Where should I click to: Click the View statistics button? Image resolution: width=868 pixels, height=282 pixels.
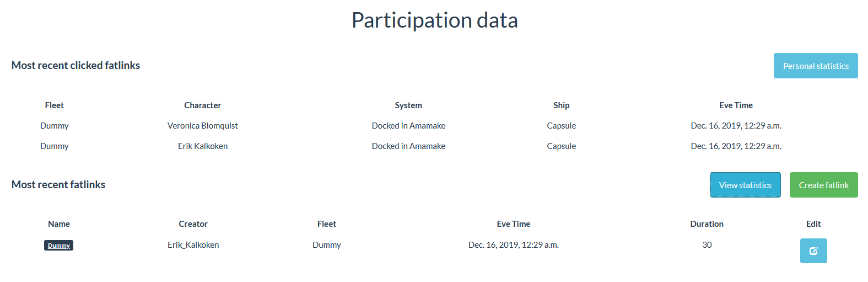[745, 185]
